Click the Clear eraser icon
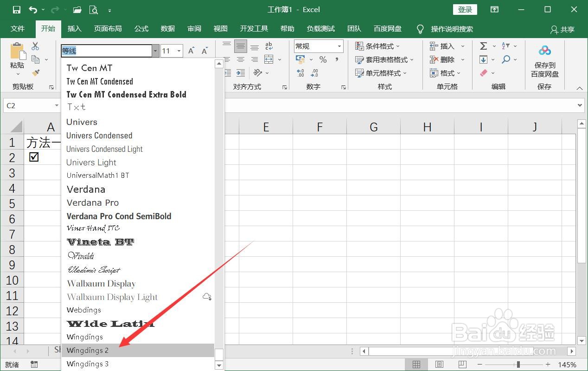Viewport: 588px width, 371px height. pyautogui.click(x=484, y=73)
